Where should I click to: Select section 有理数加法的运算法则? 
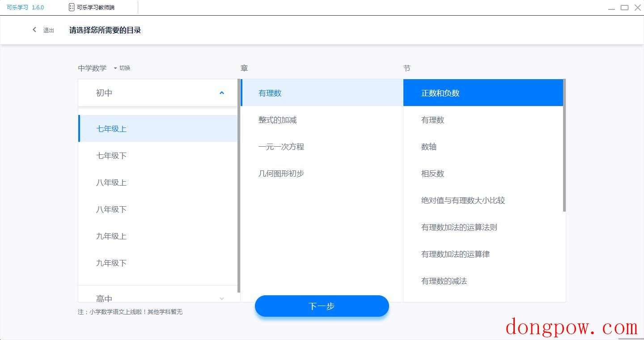[x=483, y=227]
